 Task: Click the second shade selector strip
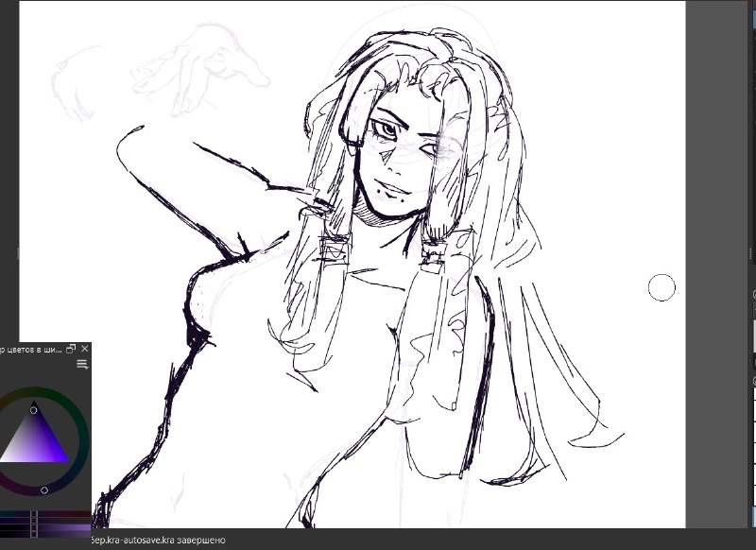point(45,521)
